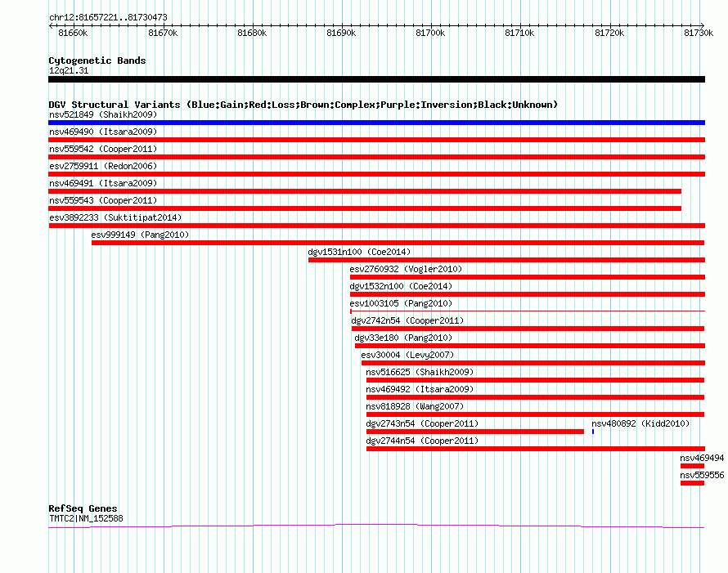Viewport: 728px width, 573px height.
Task: Open dgv2743n54 (Cooper2011) variant
Action: point(423,423)
